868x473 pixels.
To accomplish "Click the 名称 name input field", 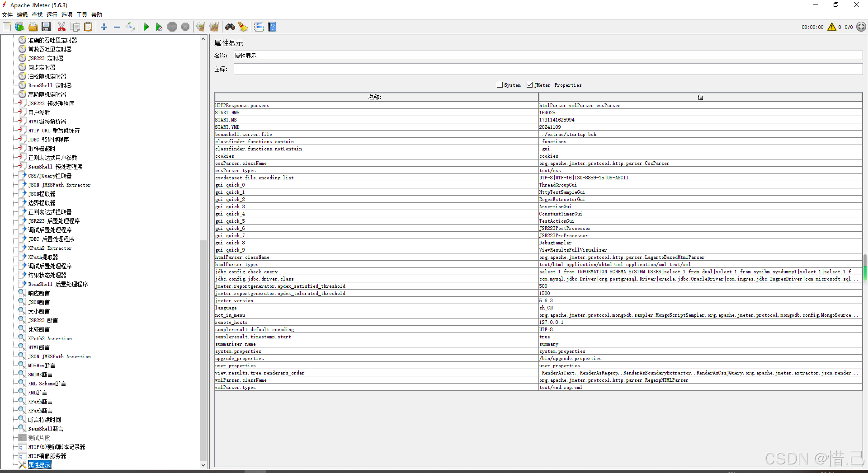I will tap(548, 56).
